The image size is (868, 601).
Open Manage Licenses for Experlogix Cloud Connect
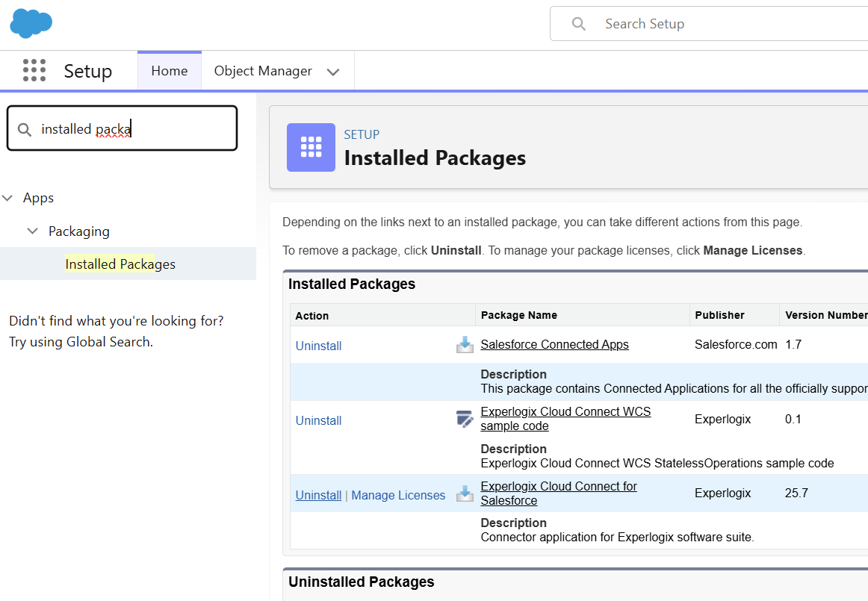click(398, 495)
